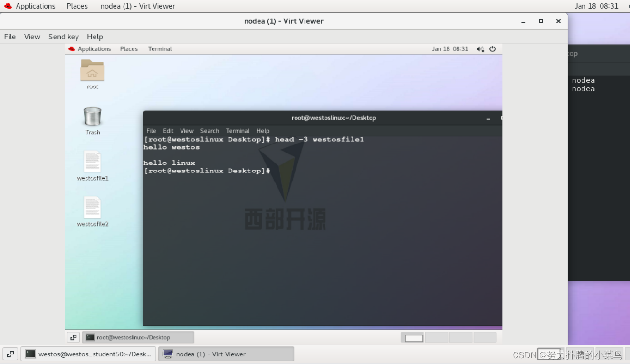The height and width of the screenshot is (364, 630).
Task: Click the guest volume speaker icon
Action: click(x=480, y=49)
